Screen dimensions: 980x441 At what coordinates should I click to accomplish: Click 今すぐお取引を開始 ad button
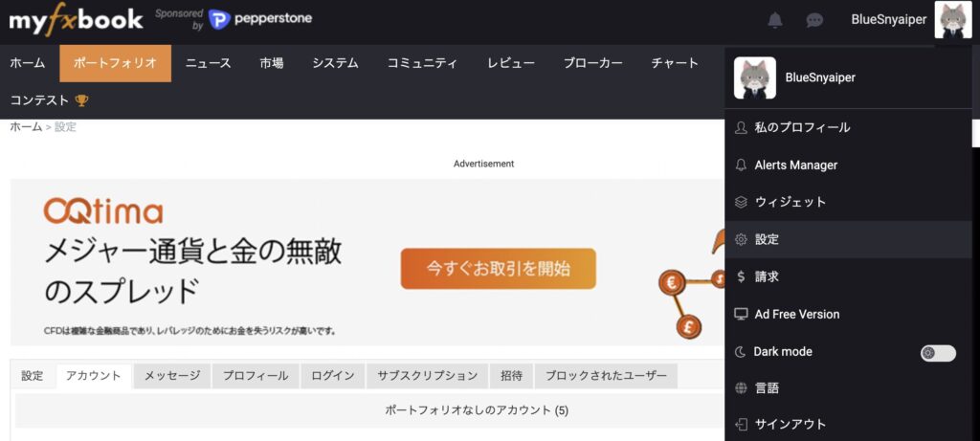coord(498,269)
